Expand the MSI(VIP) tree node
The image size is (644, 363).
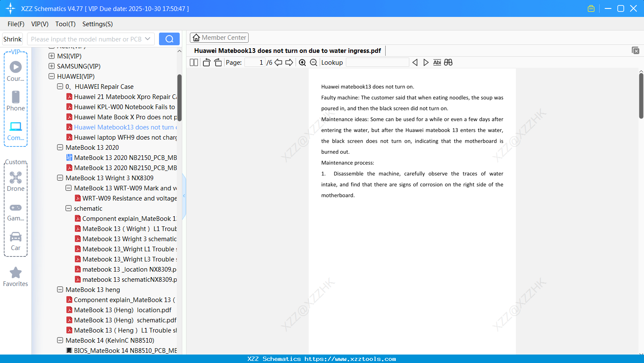tap(52, 56)
